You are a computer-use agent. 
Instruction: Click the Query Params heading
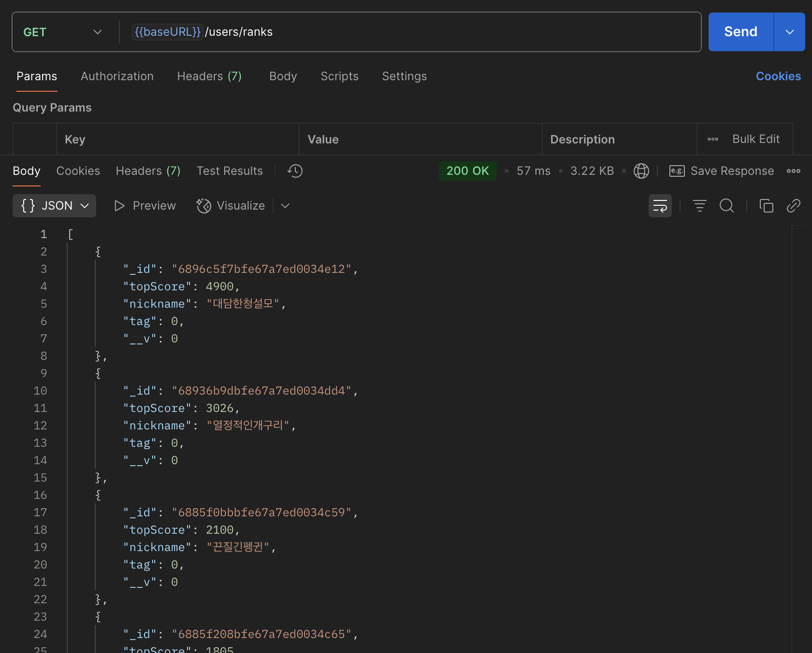coord(52,108)
